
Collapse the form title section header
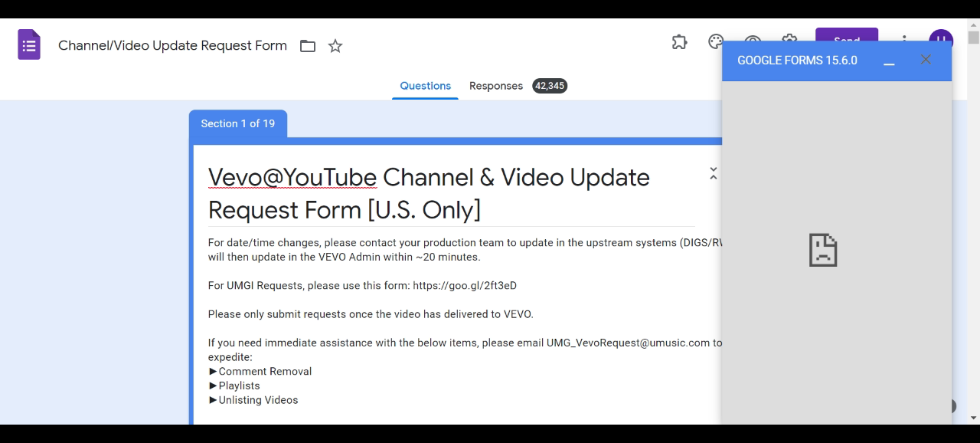coord(713,173)
